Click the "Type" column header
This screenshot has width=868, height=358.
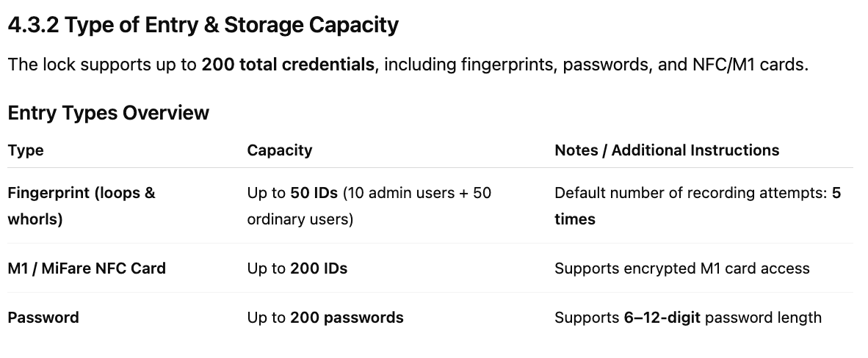(26, 150)
